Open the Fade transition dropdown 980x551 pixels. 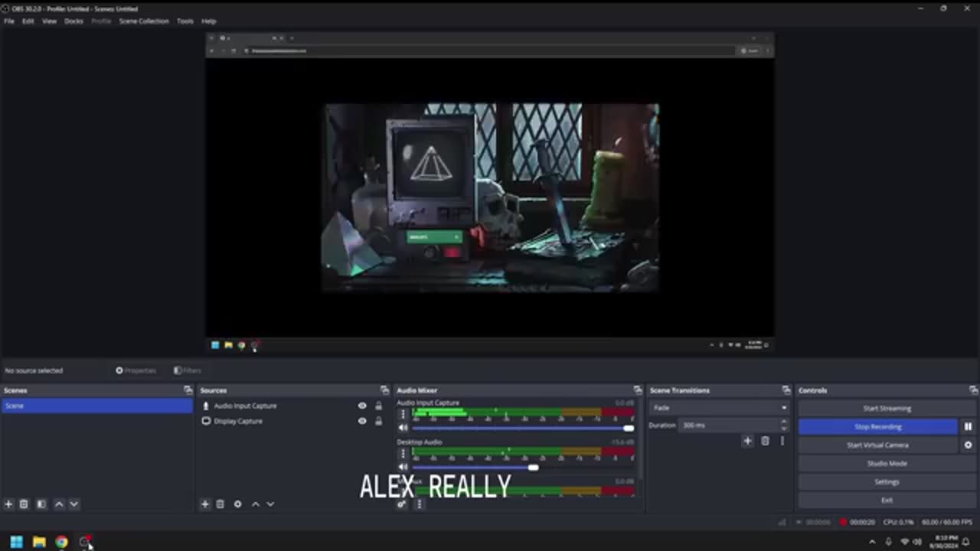(719, 408)
